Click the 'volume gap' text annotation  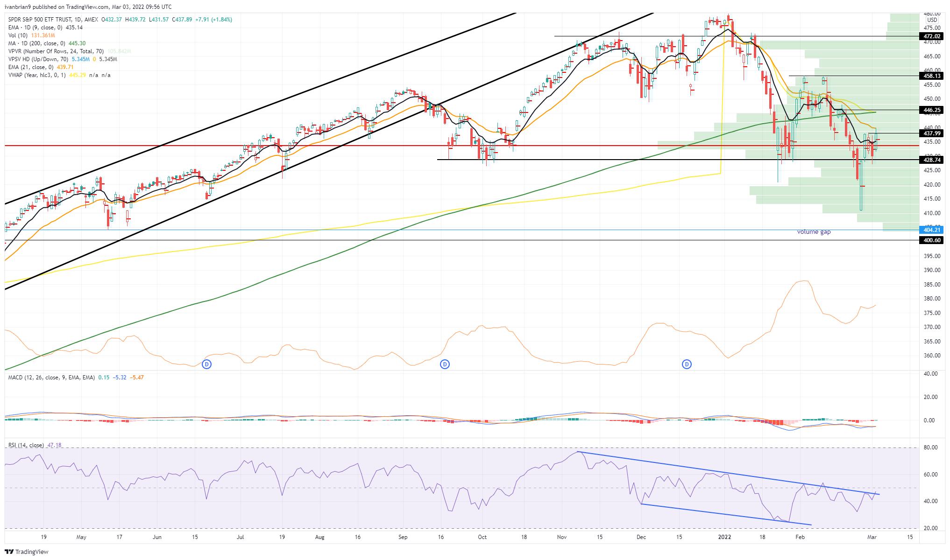coord(814,232)
